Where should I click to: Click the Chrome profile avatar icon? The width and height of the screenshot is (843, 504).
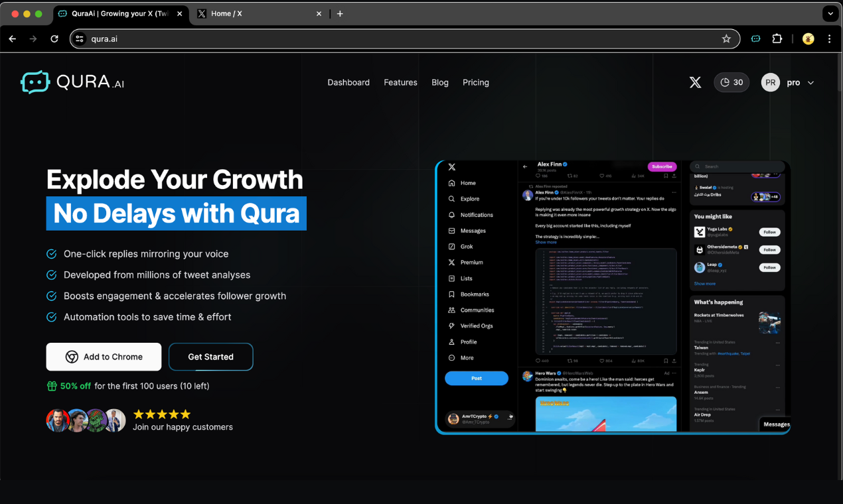pyautogui.click(x=808, y=38)
